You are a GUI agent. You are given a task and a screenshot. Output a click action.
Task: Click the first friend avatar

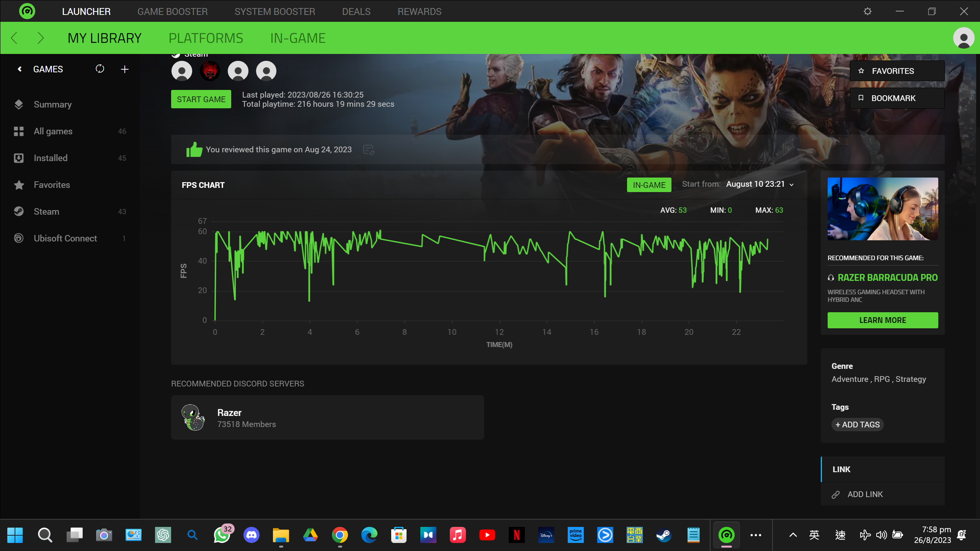182,71
